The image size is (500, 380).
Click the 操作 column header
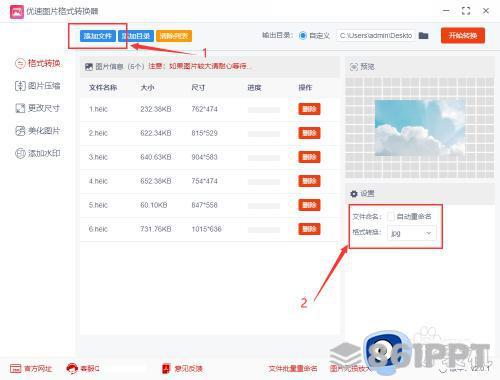point(305,88)
